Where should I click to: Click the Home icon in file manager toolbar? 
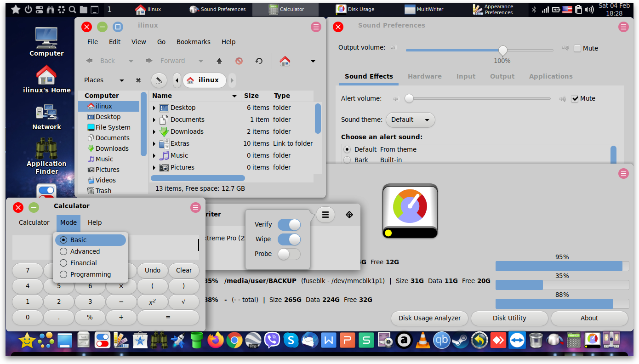pyautogui.click(x=285, y=61)
